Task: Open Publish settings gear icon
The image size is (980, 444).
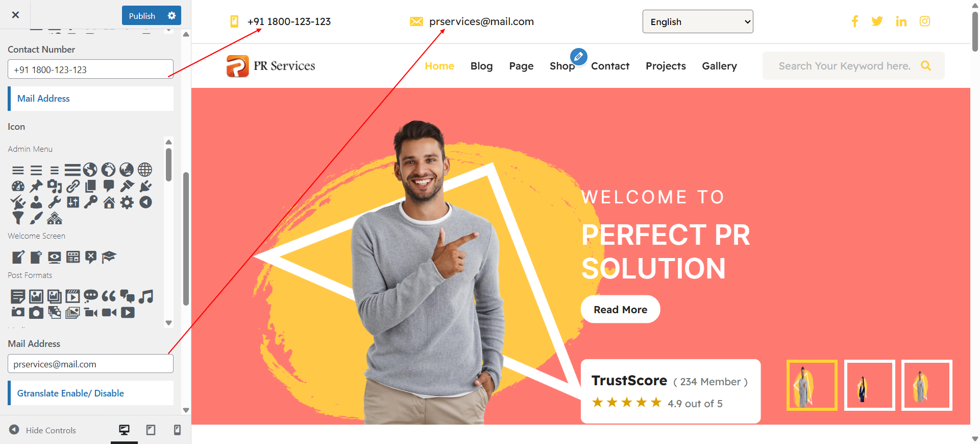Action: click(171, 15)
